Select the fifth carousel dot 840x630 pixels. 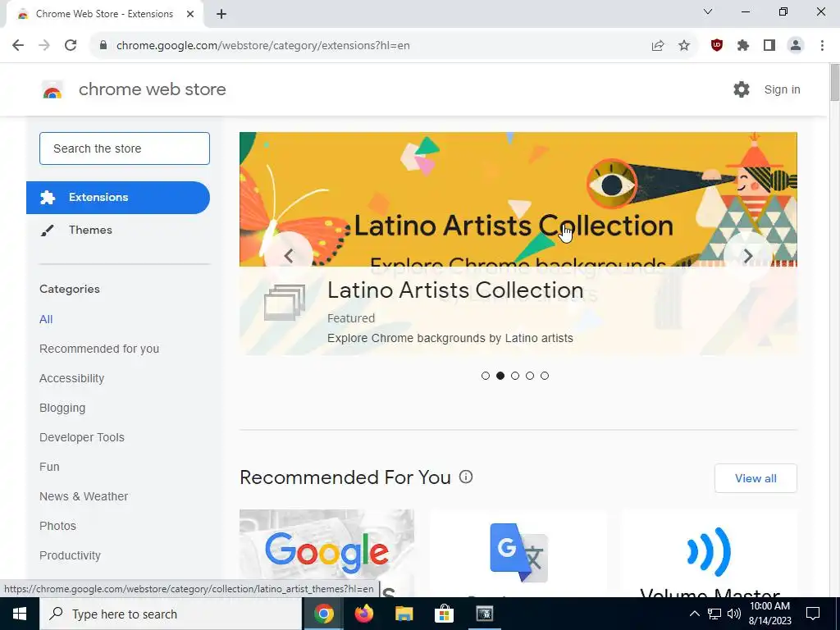pos(545,376)
